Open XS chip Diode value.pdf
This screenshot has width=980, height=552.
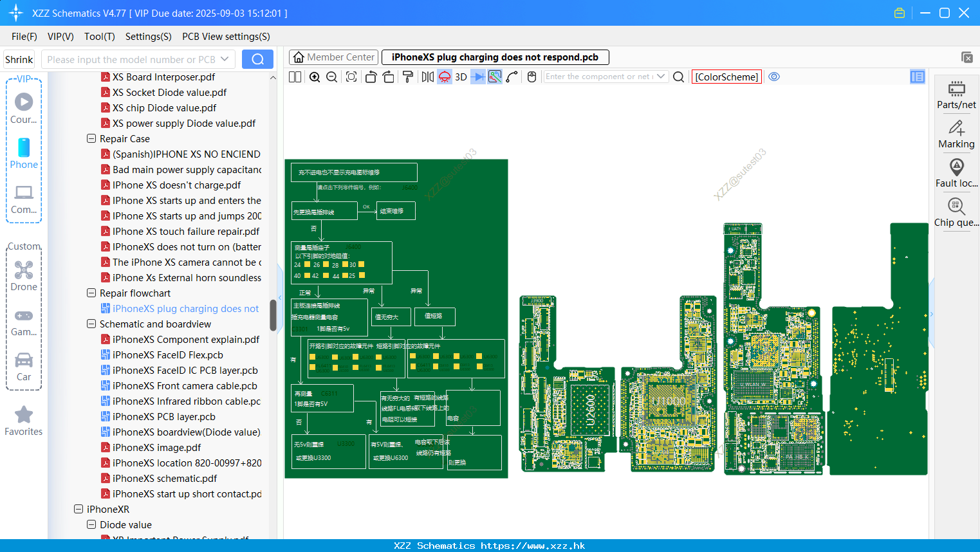165,107
